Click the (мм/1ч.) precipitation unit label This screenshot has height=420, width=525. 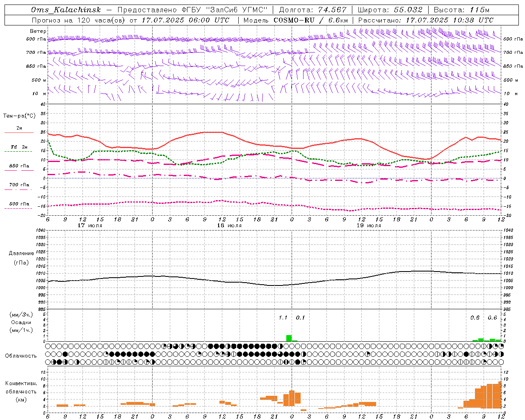pos(21,330)
